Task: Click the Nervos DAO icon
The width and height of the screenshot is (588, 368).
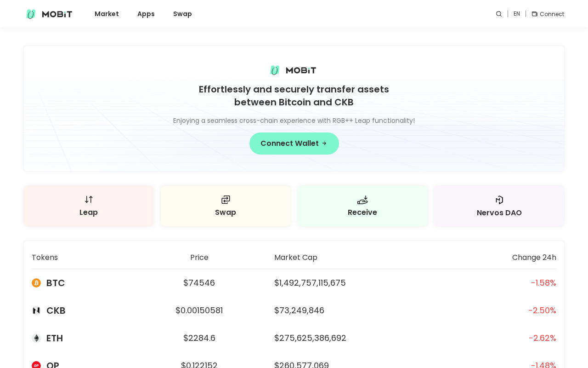Action: (499, 200)
